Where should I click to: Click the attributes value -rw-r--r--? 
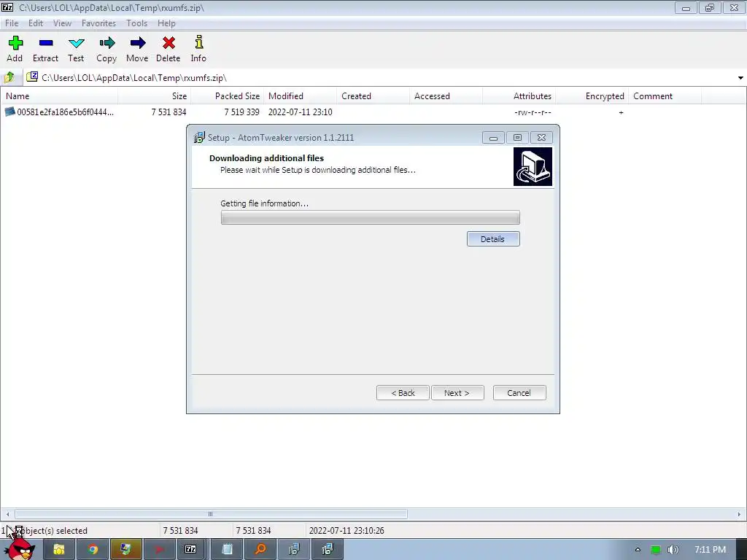[533, 112]
